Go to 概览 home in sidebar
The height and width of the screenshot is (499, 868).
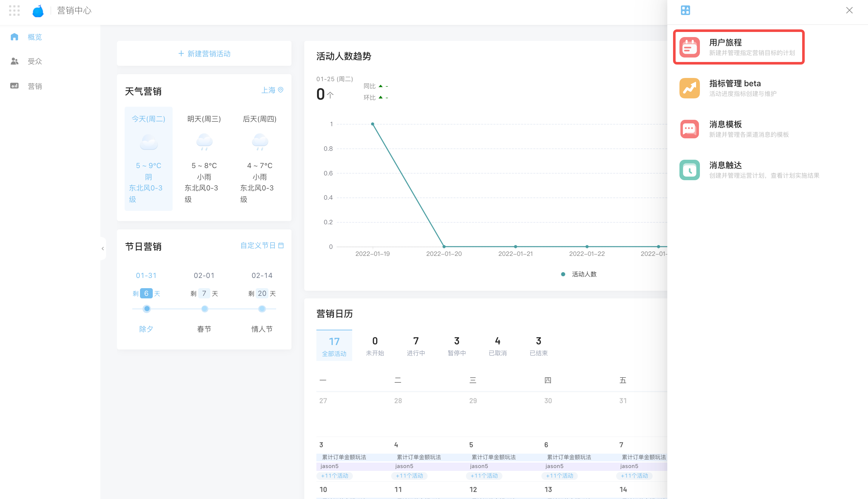point(14,37)
